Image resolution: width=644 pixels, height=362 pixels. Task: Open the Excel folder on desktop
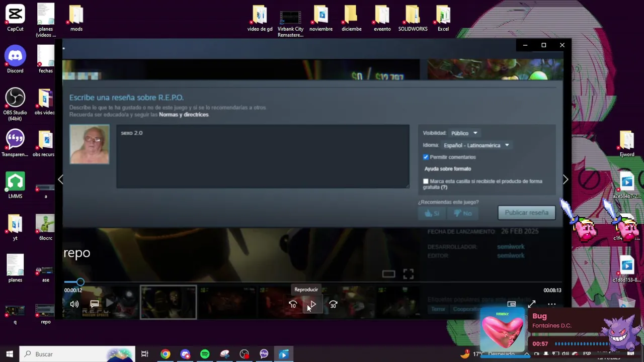(x=443, y=18)
